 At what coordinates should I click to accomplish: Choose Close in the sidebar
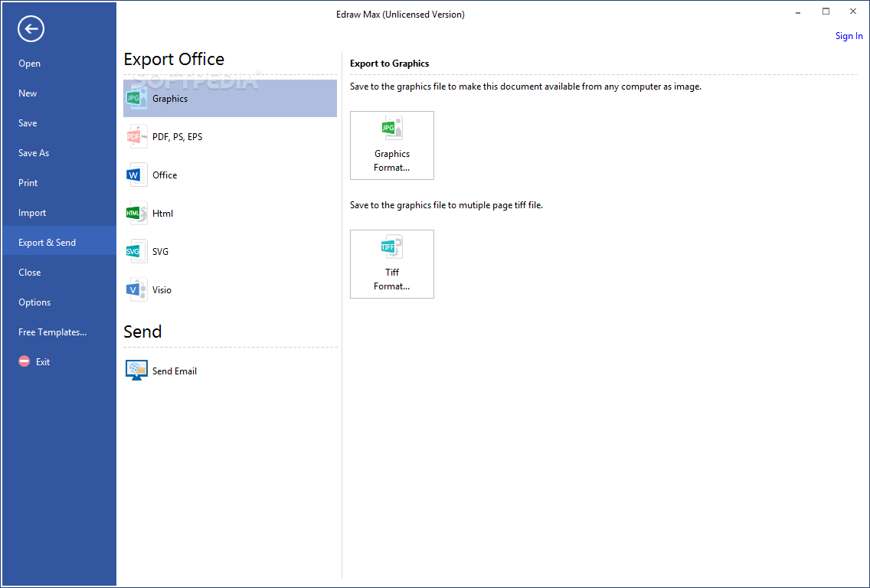coord(29,273)
